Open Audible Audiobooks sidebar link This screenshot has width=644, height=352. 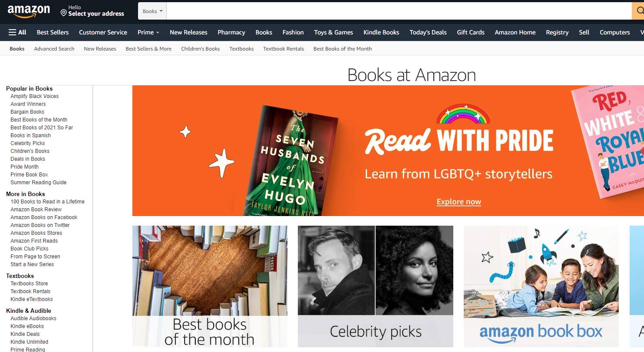[34, 318]
